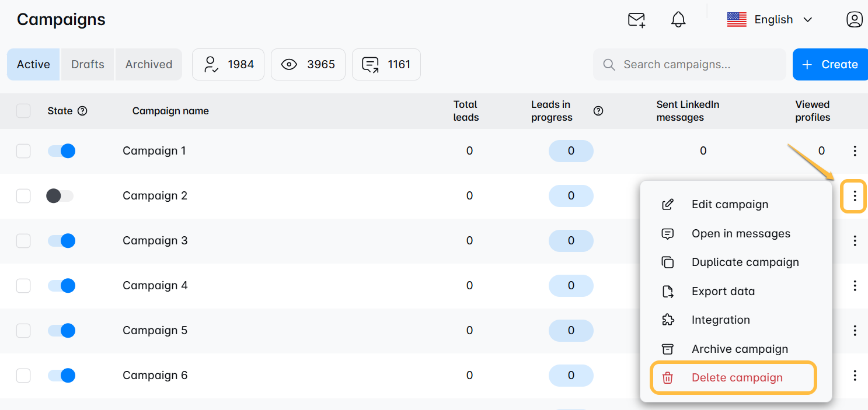Image resolution: width=868 pixels, height=410 pixels.
Task: Click the 1984 connected leads counter
Action: (x=228, y=64)
